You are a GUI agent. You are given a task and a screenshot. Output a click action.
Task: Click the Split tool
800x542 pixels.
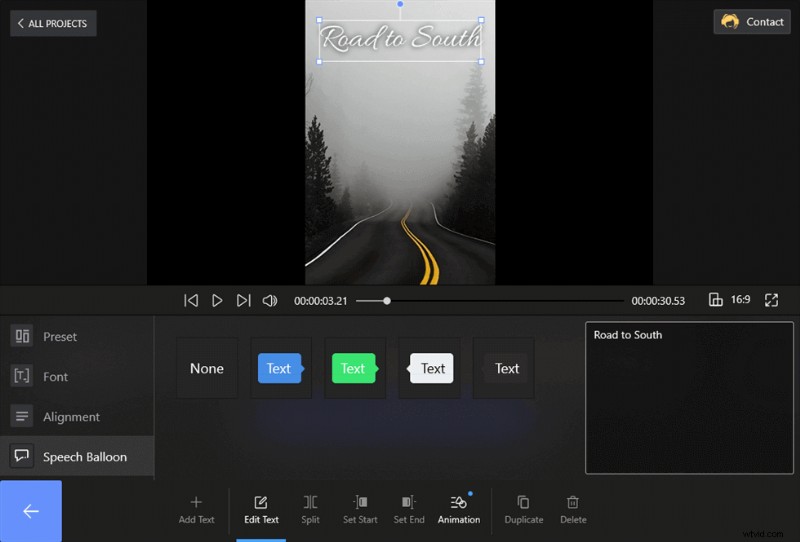point(310,510)
